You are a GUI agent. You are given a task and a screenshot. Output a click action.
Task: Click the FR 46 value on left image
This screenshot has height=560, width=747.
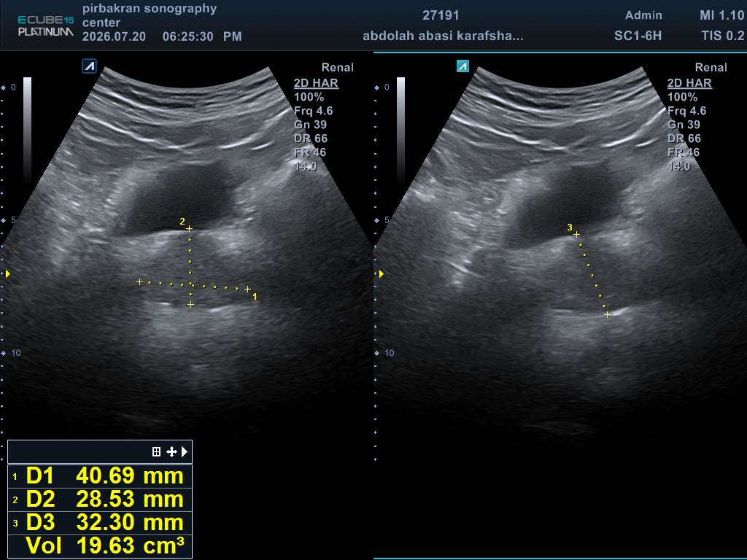(x=310, y=152)
